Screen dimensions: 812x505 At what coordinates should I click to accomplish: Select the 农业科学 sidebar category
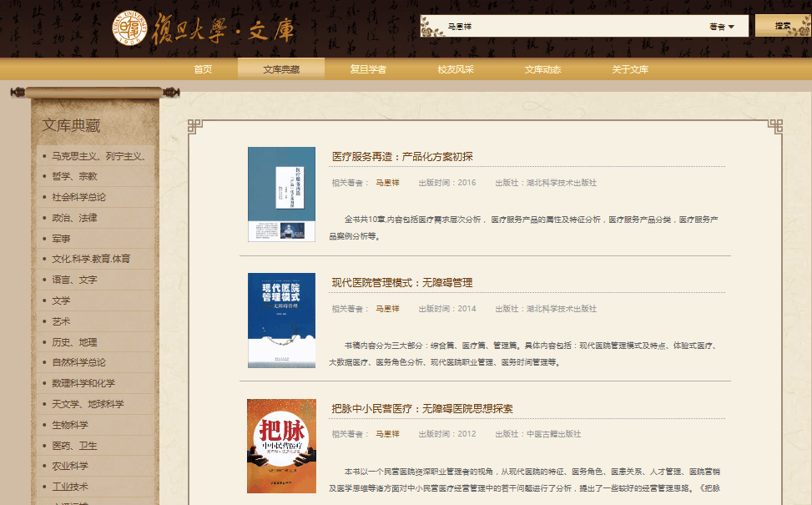coord(70,466)
